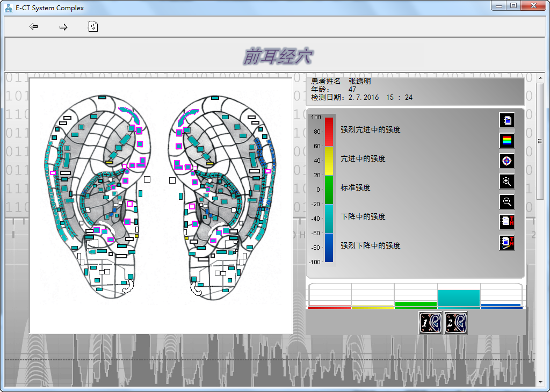Viewport: 550px width, 392px height.
Task: Click the test date 2.7.2016
Action: point(364,98)
